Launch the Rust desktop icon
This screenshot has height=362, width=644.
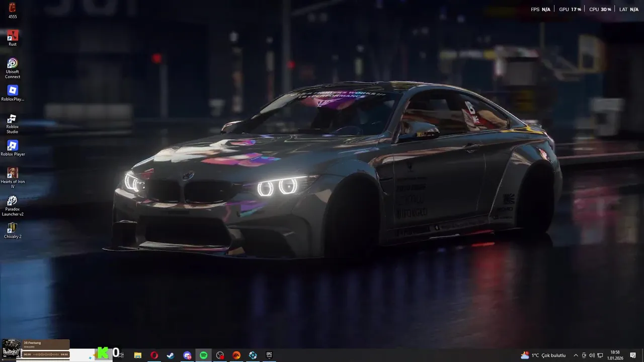(13, 38)
